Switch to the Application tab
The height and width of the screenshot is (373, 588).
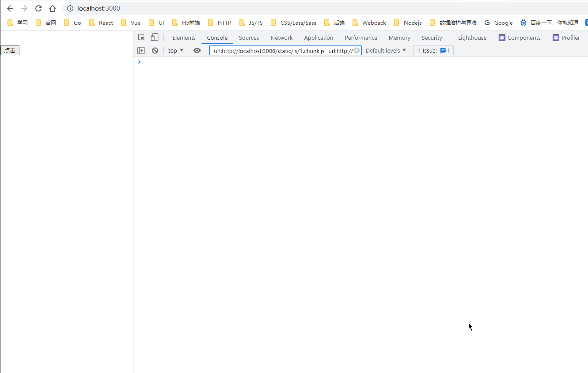tap(319, 38)
